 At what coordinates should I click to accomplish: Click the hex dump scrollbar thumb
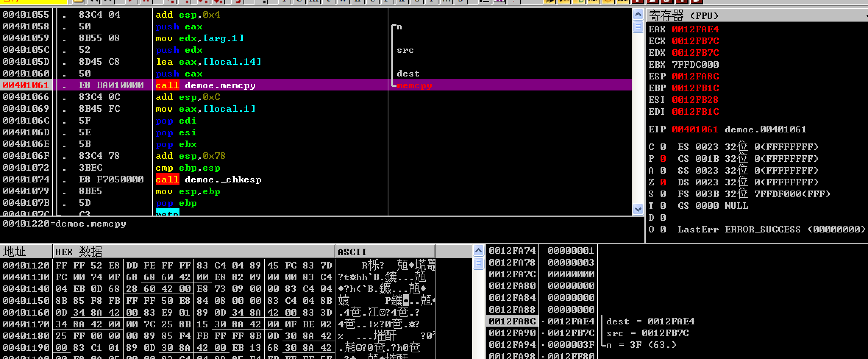tap(478, 263)
